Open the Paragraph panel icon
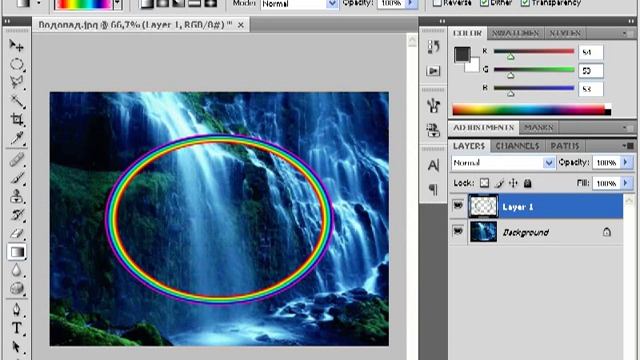Screen dimensions: 640x360 pyautogui.click(x=433, y=189)
